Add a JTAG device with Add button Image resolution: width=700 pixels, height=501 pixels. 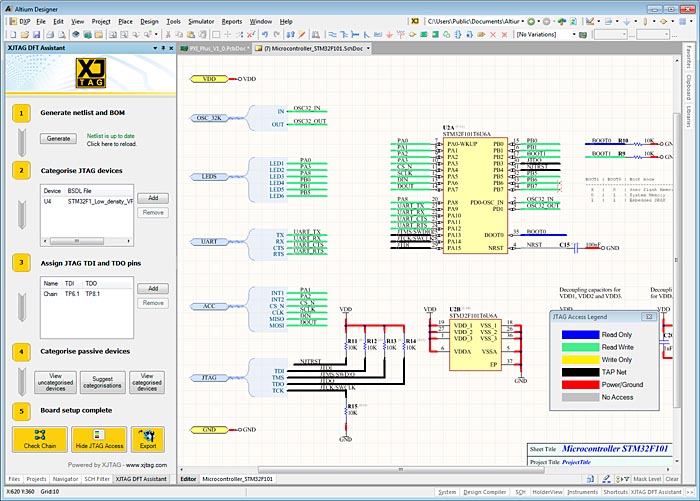pos(153,198)
